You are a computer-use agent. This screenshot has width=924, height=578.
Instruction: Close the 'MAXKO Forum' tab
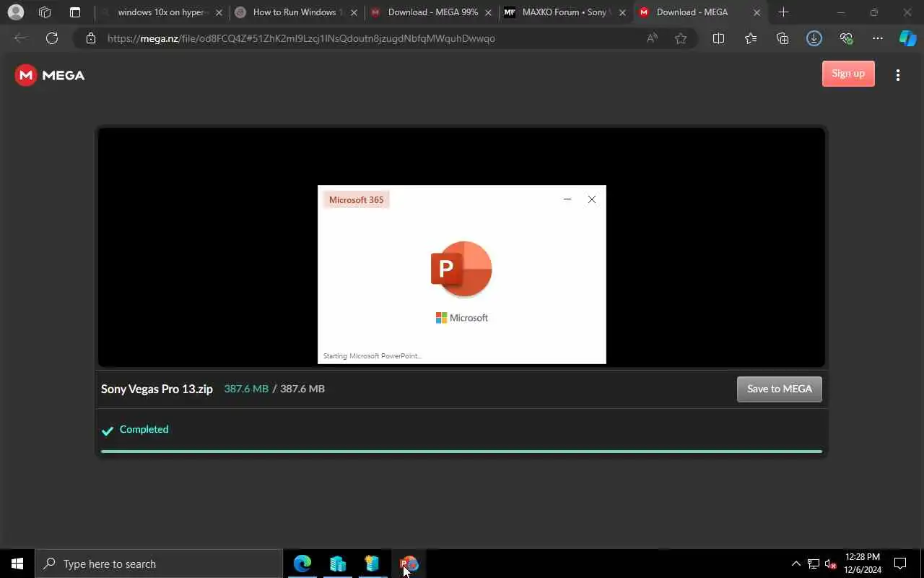click(622, 12)
